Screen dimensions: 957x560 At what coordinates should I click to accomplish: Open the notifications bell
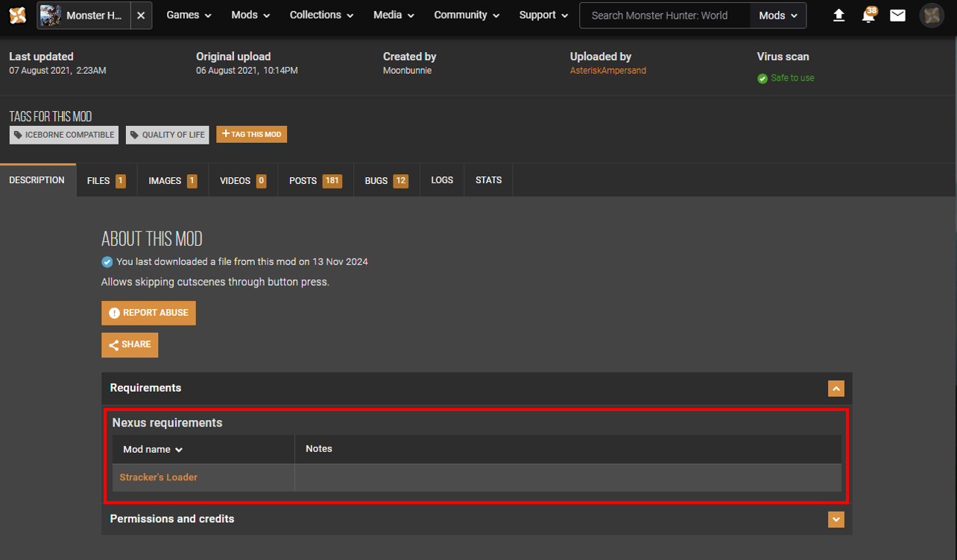[868, 16]
